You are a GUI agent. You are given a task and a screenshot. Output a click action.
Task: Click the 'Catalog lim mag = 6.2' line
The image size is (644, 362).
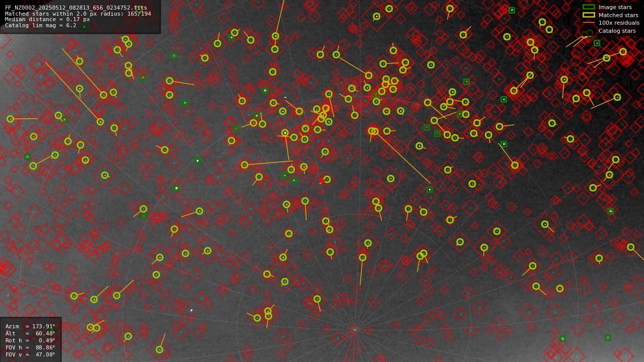point(41,26)
